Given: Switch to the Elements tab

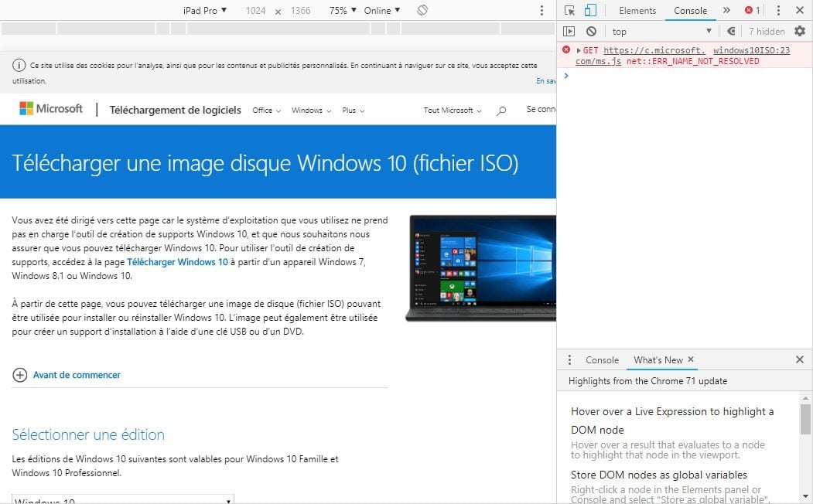Looking at the screenshot, I should coord(637,10).
